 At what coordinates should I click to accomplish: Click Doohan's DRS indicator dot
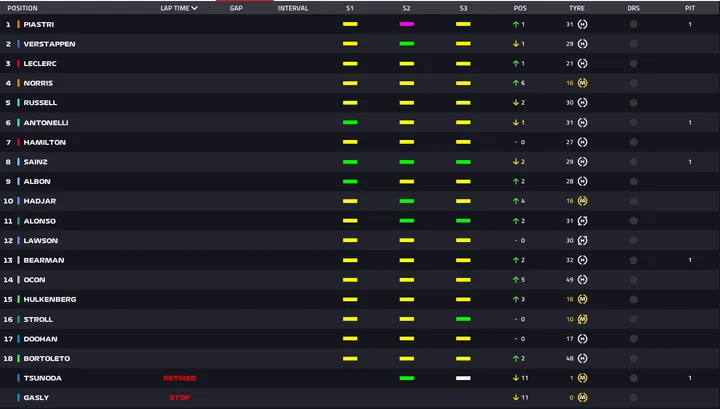(633, 339)
